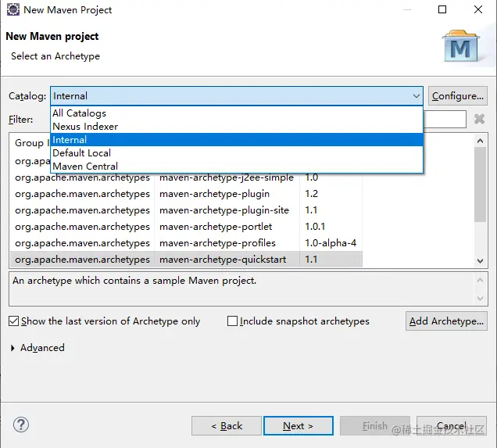The image size is (497, 448).
Task: Cancel the New Maven Project wizard
Action: tap(452, 426)
